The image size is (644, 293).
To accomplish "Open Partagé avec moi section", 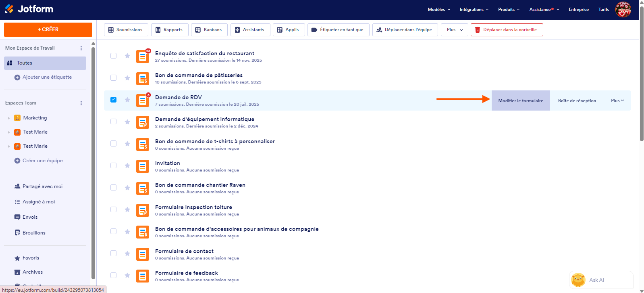I will 38,186.
